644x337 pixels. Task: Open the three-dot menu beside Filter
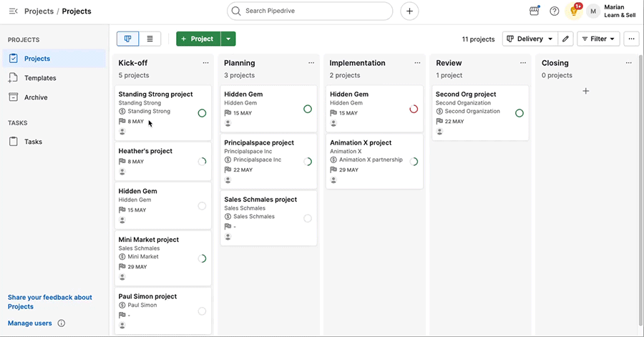point(631,39)
